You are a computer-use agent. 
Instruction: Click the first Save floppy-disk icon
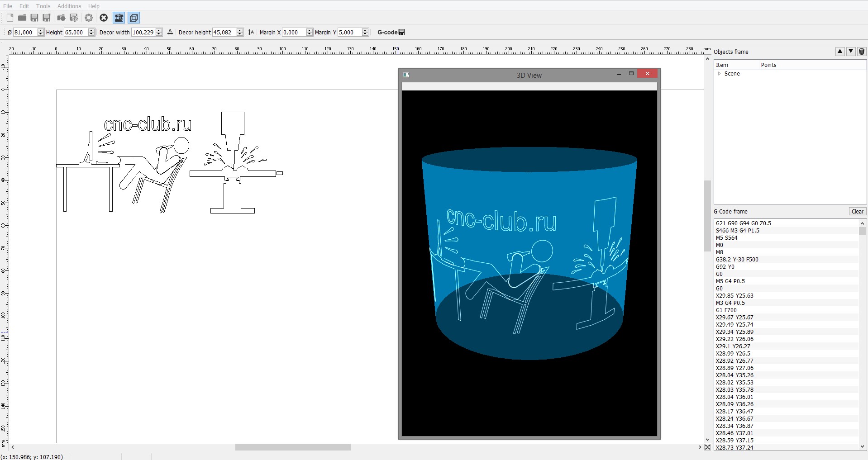34,18
